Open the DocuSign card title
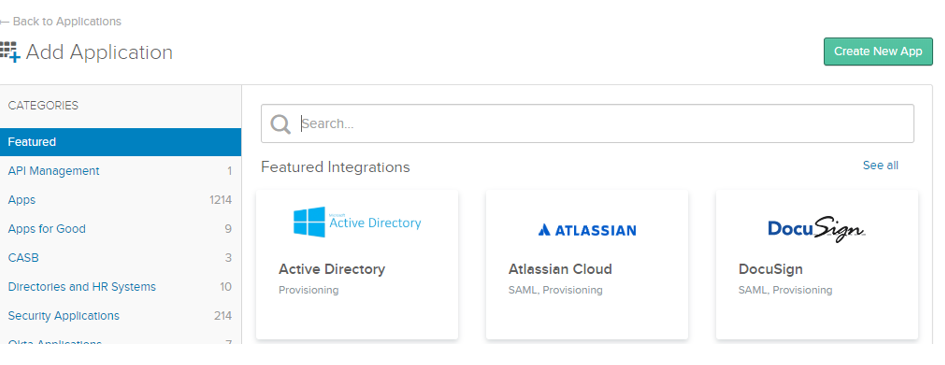Screen dimensions: 945x365 coord(770,269)
